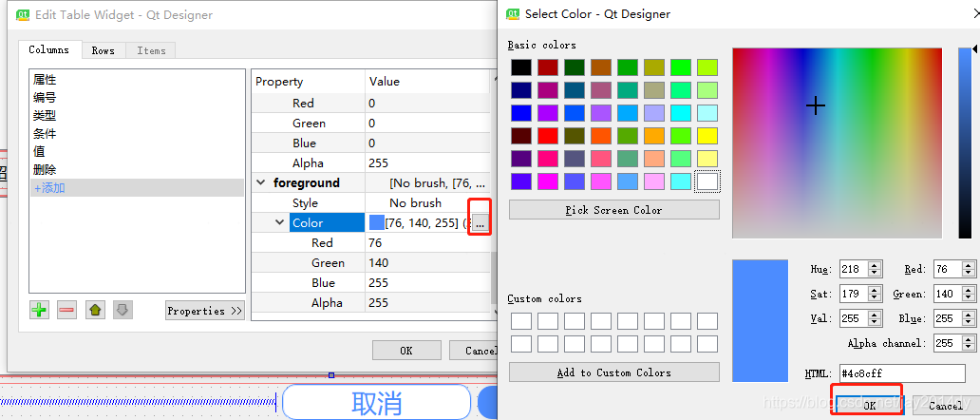Screen dimensions: 980x420
Task: Select the cyan basic color swatch
Action: tap(681, 113)
